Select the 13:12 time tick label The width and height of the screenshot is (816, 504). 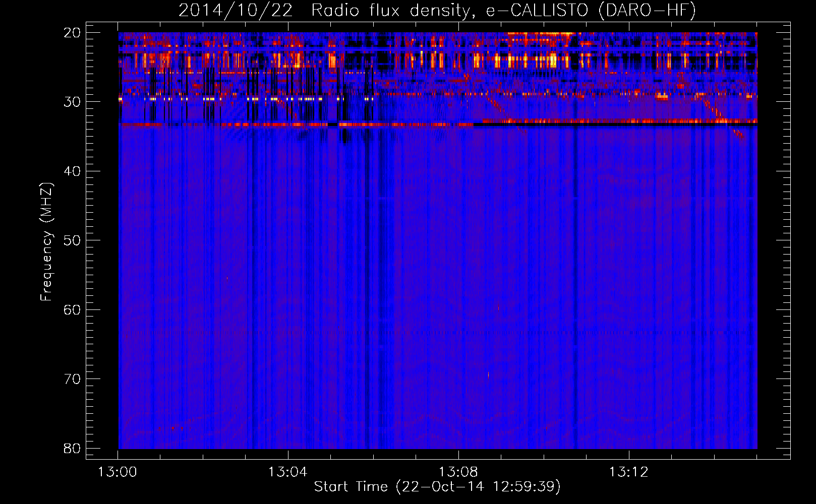(628, 472)
